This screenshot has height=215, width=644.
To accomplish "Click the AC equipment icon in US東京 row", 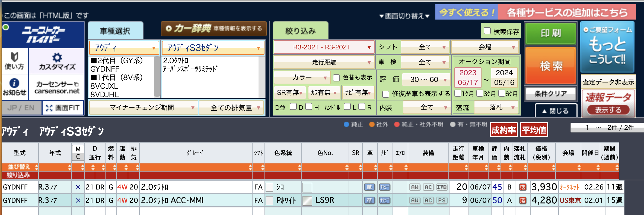I will click(428, 200).
